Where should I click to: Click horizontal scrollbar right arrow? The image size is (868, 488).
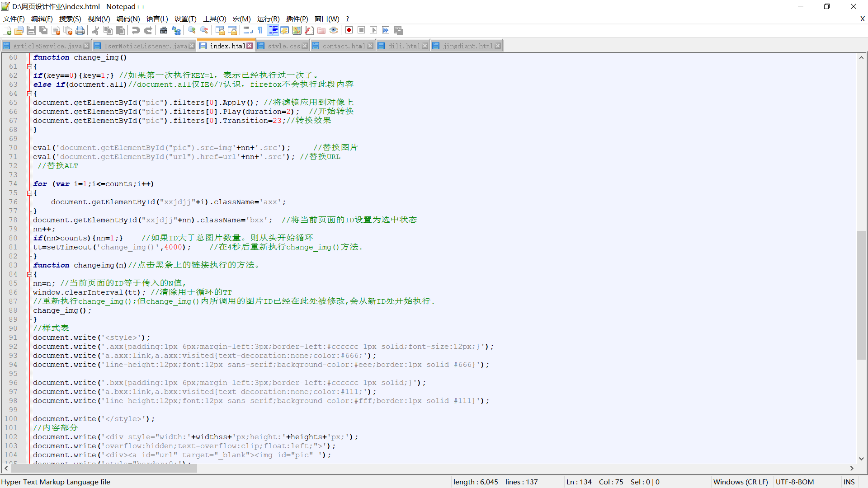click(x=852, y=469)
